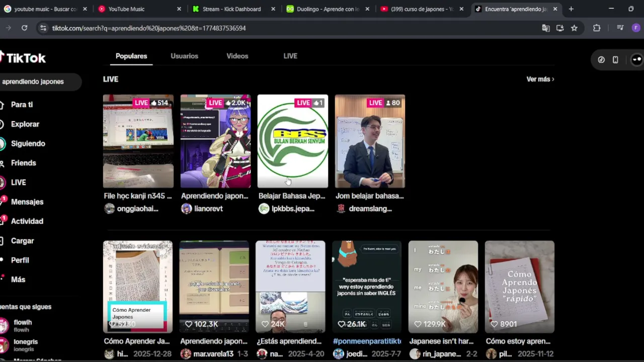Open a new browser tab
The width and height of the screenshot is (644, 362).
point(571,9)
